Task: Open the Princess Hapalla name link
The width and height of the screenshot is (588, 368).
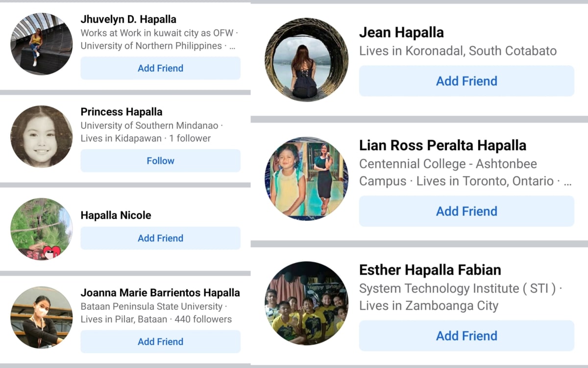Action: pos(122,112)
